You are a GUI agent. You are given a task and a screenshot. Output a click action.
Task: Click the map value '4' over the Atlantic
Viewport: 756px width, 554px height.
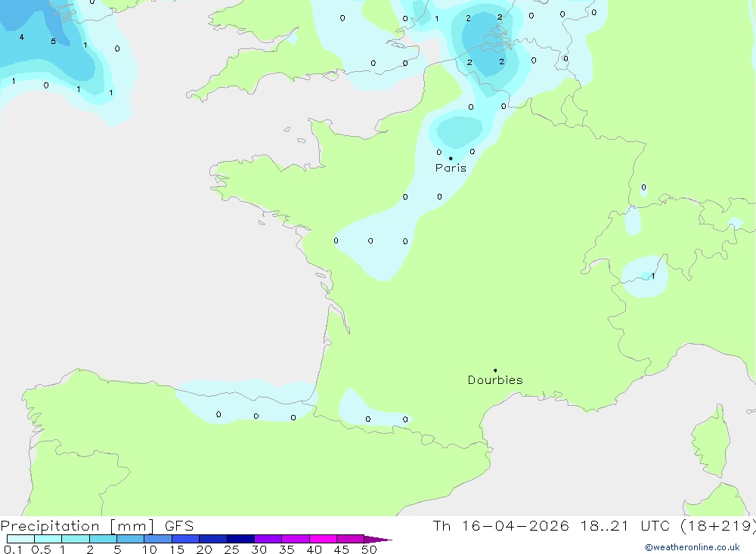pyautogui.click(x=22, y=37)
